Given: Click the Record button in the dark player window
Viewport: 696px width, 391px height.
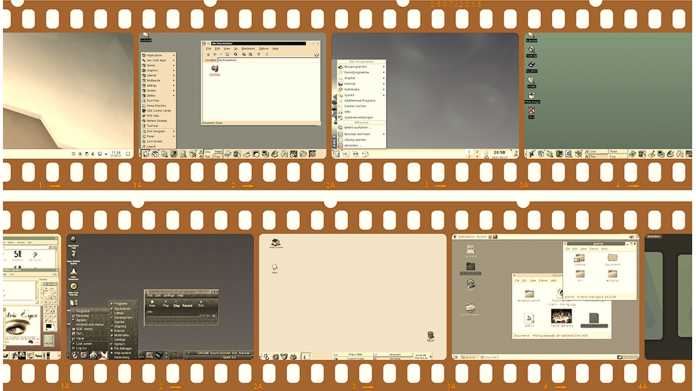Looking at the screenshot, I should 187,305.
